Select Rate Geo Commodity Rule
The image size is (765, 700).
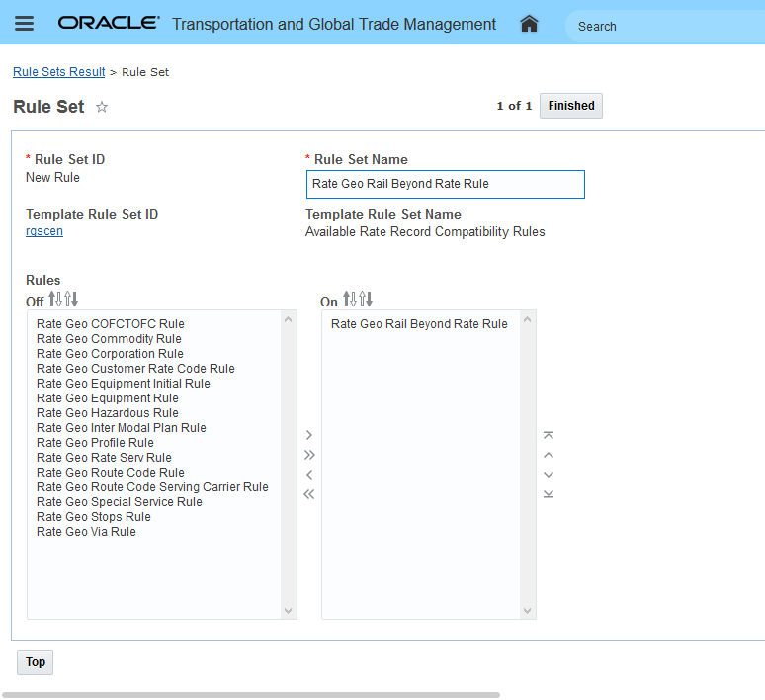tap(109, 339)
